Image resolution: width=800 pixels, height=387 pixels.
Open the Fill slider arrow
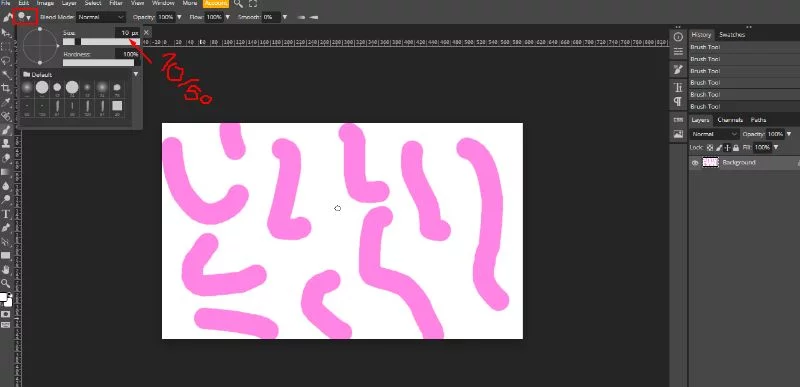776,147
